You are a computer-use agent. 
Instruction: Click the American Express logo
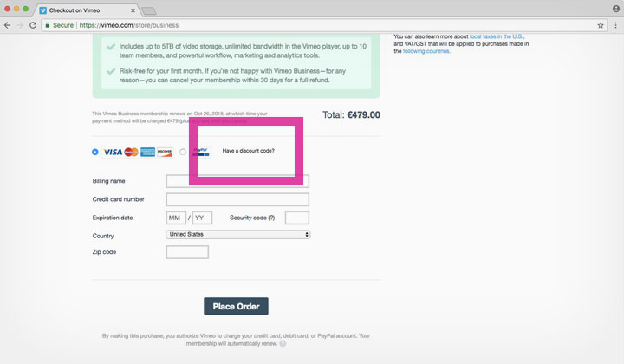click(147, 152)
